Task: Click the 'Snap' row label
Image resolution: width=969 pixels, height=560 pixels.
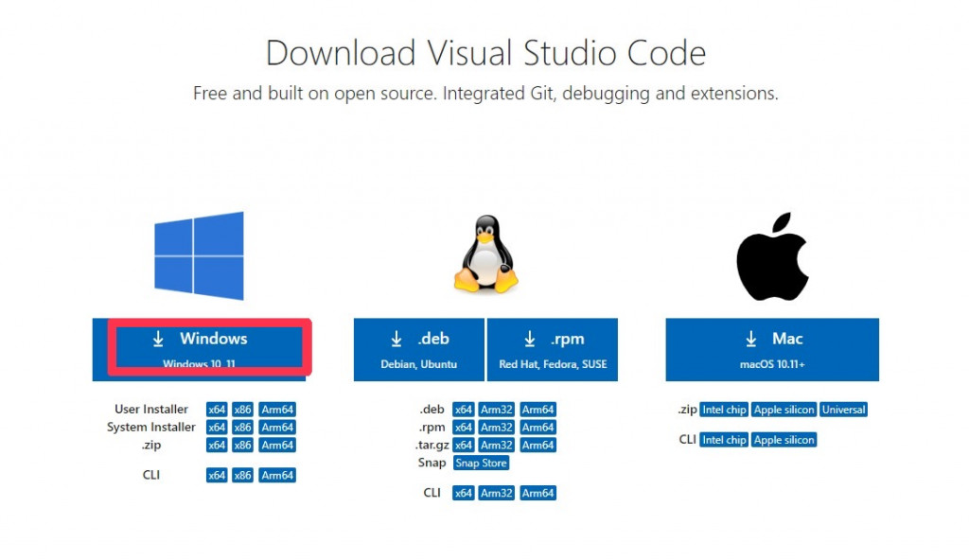Action: (432, 463)
